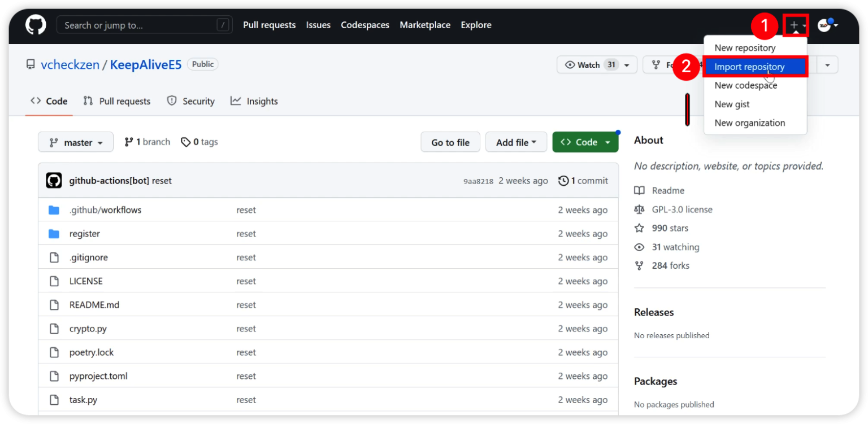
Task: Expand the Add file dropdown
Action: 516,142
